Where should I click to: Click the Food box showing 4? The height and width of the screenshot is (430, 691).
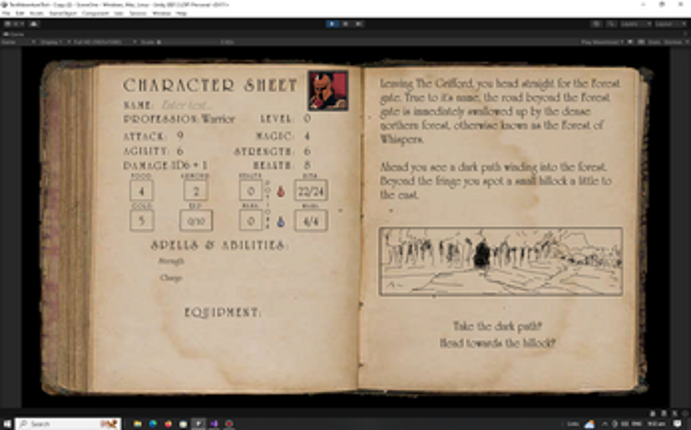click(x=141, y=191)
